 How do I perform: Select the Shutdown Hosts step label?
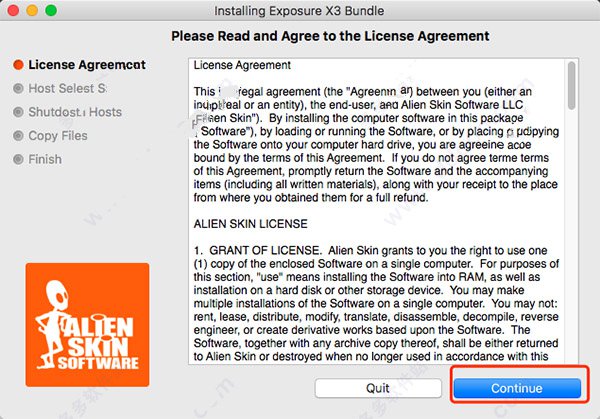click(75, 112)
